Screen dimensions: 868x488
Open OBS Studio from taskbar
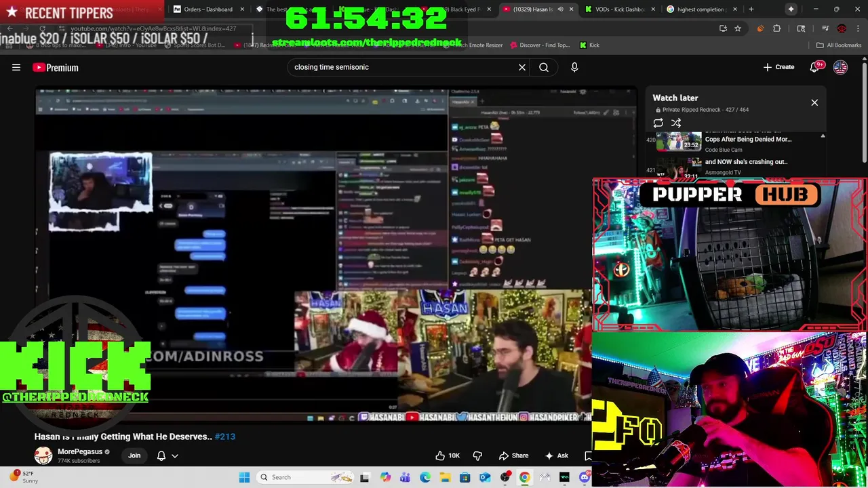[x=505, y=477]
